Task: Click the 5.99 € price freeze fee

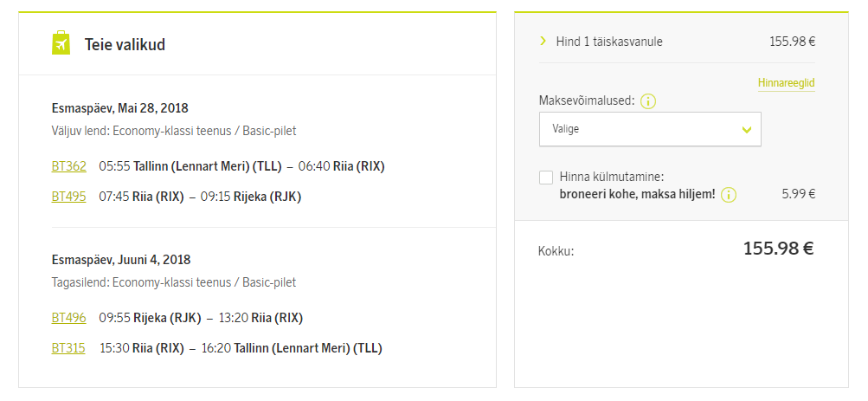Action: pyautogui.click(x=798, y=194)
